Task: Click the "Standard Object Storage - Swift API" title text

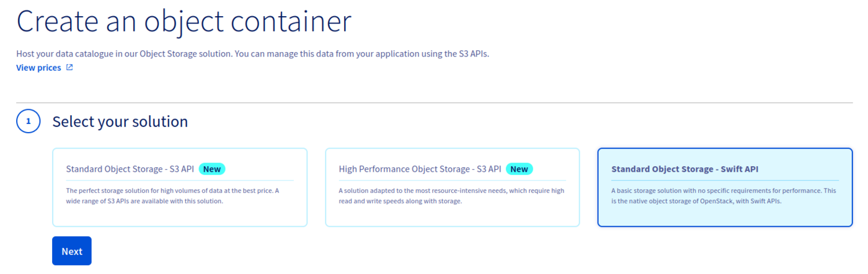Action: [684, 169]
